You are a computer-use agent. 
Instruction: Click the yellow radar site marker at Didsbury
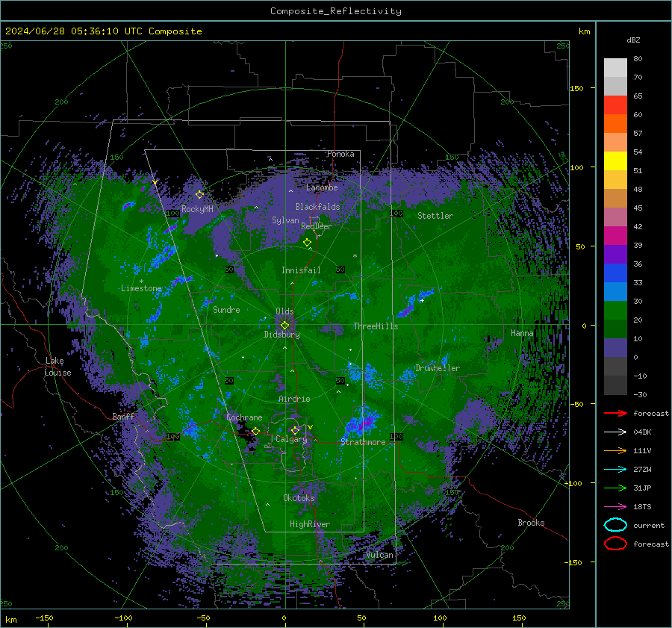[x=284, y=326]
